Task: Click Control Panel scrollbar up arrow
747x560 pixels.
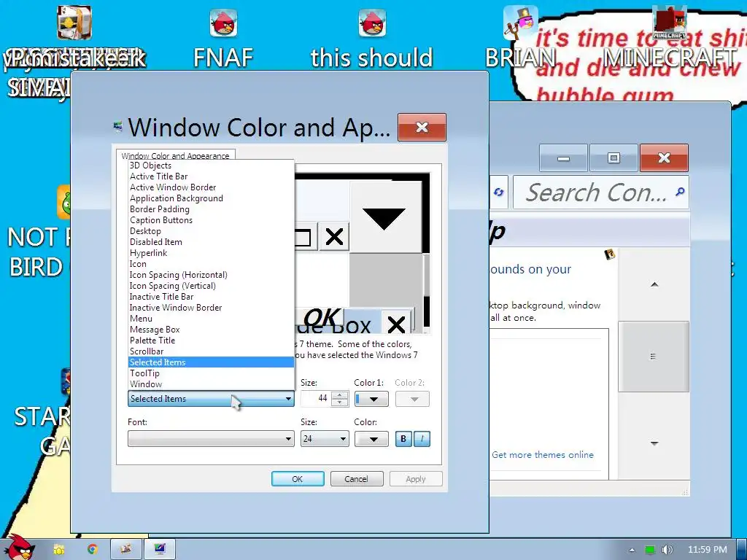Action: click(x=654, y=285)
